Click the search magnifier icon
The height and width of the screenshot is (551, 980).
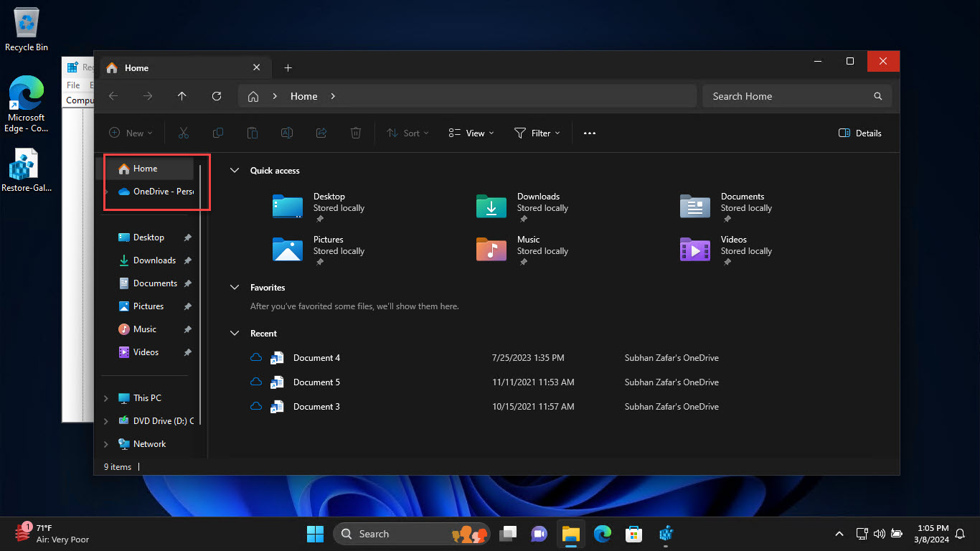pyautogui.click(x=877, y=96)
